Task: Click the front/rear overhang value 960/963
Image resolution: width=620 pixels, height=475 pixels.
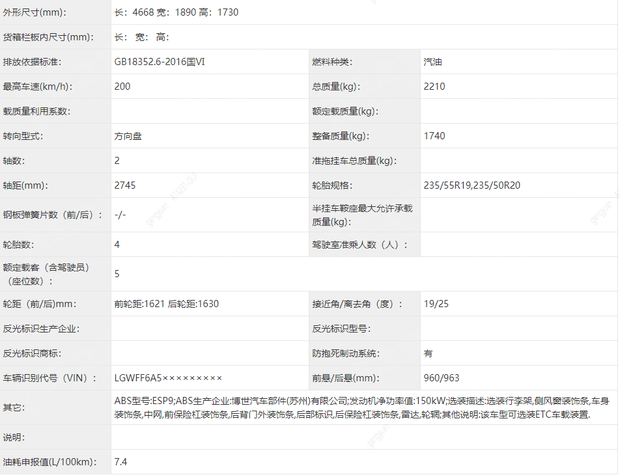Action: click(442, 378)
